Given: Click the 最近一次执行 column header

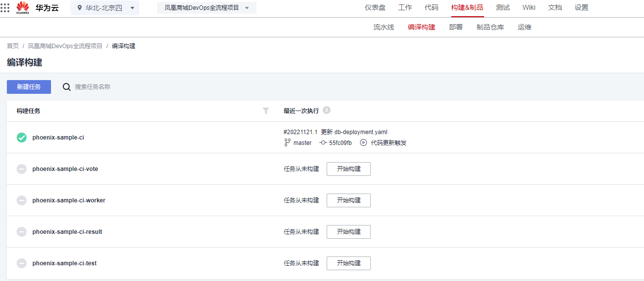Looking at the screenshot, I should click(301, 111).
